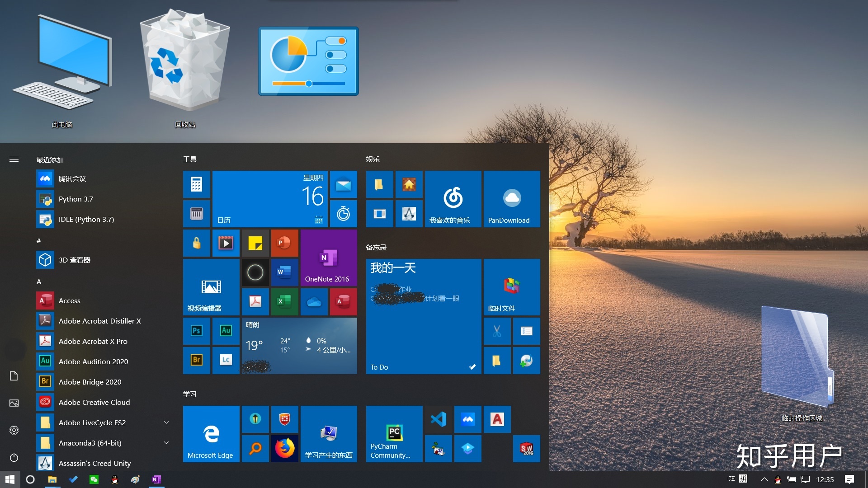Click the Power button in the Start sidebar
The image size is (868, 488).
14,457
